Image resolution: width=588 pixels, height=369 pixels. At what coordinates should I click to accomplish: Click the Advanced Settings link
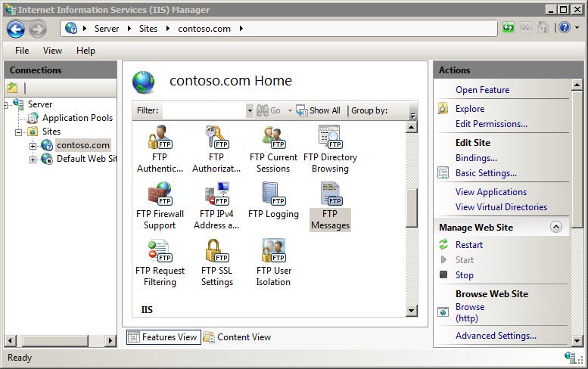coord(496,336)
